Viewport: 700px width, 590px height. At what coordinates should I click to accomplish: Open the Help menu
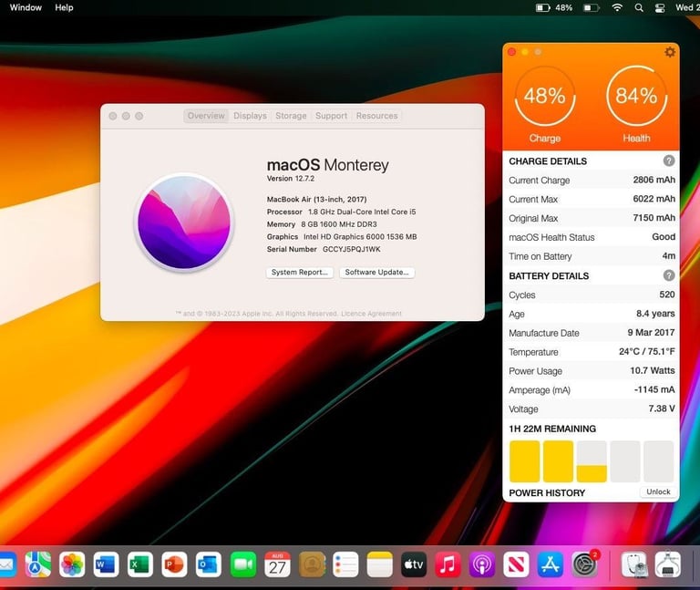tap(64, 7)
